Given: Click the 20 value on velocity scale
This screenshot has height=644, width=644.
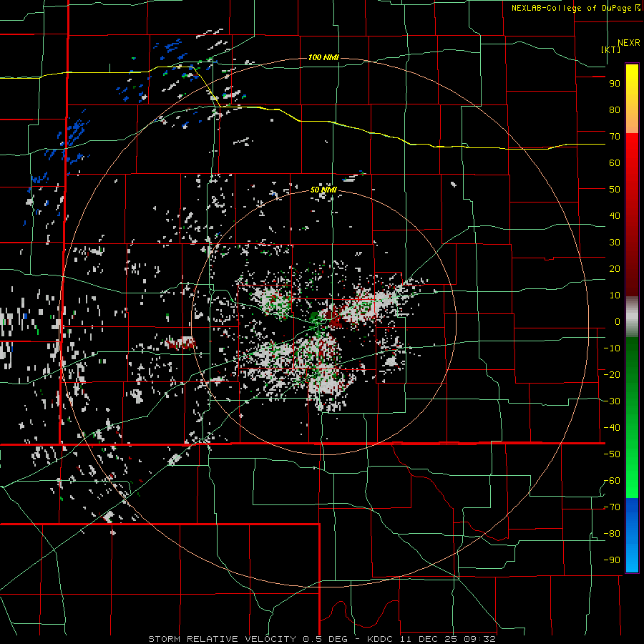Looking at the screenshot, I should (x=615, y=269).
